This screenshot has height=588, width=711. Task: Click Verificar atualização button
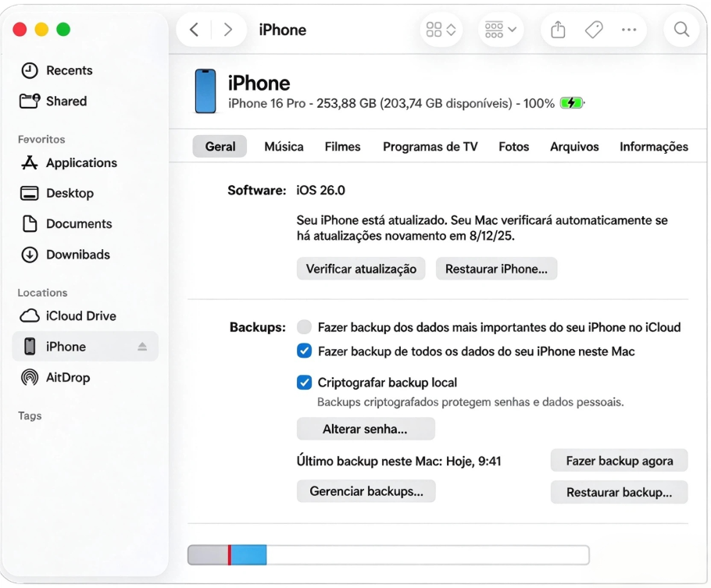[x=361, y=269]
